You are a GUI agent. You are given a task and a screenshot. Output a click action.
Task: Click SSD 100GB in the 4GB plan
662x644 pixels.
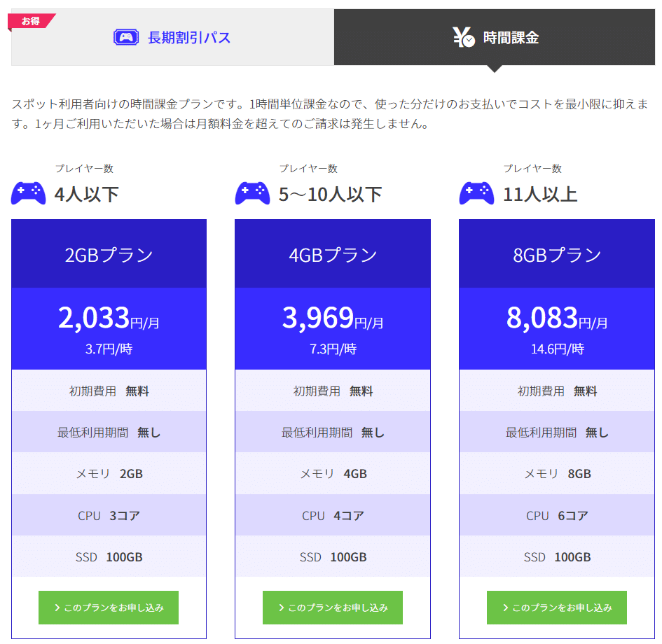tap(333, 556)
